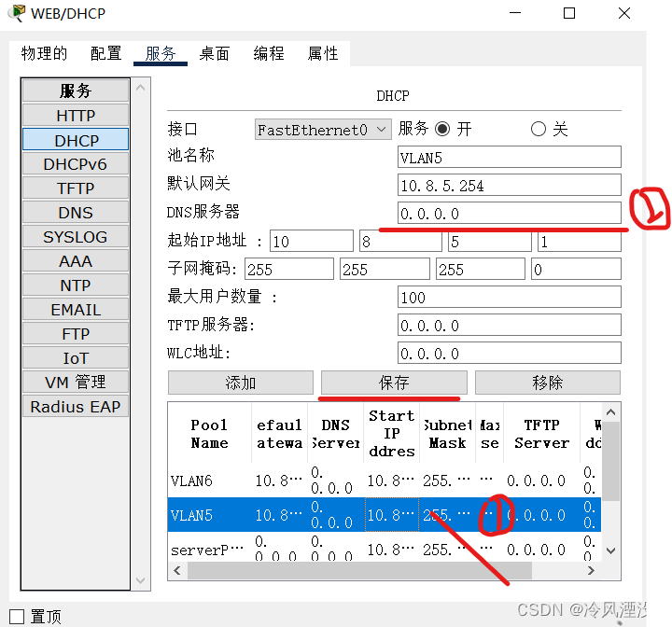Image resolution: width=672 pixels, height=627 pixels.
Task: Select the 服务 tab
Action: pyautogui.click(x=161, y=53)
